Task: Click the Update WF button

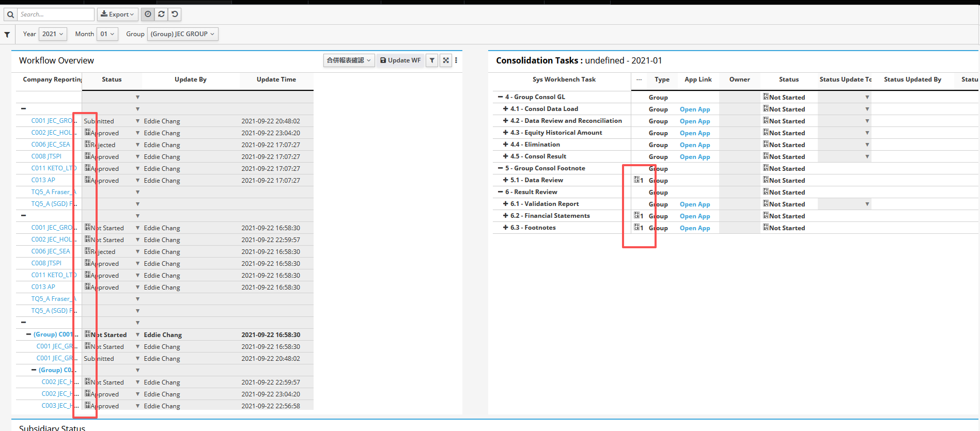Action: [400, 60]
